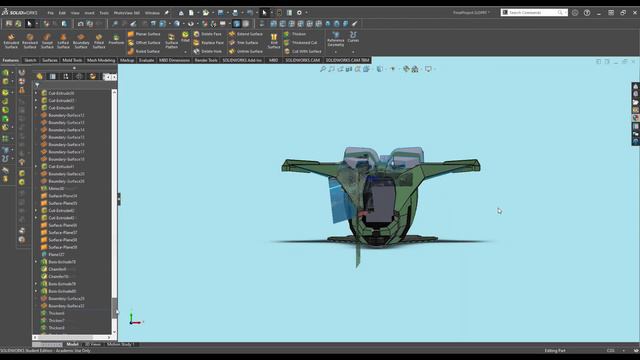Open the Motion Study 1 bottom tab
The image size is (640, 360).
click(120, 344)
